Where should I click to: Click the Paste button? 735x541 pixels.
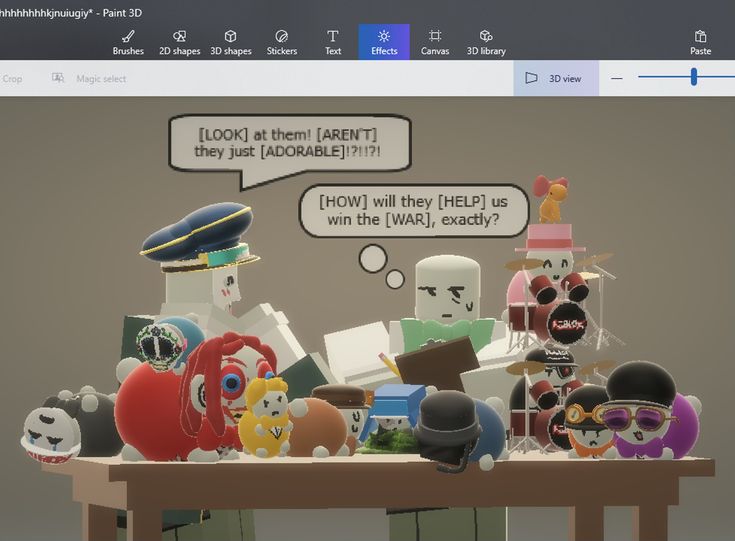tap(700, 42)
